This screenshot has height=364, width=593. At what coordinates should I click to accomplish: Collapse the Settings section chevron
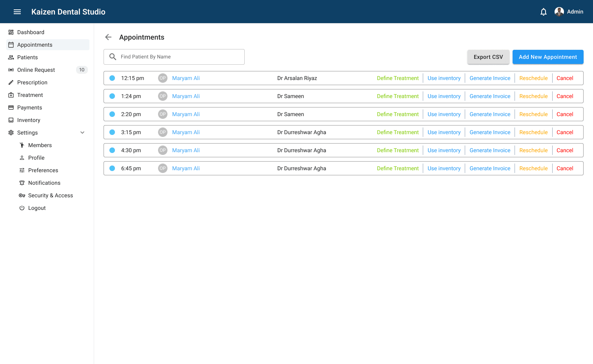coord(82,133)
